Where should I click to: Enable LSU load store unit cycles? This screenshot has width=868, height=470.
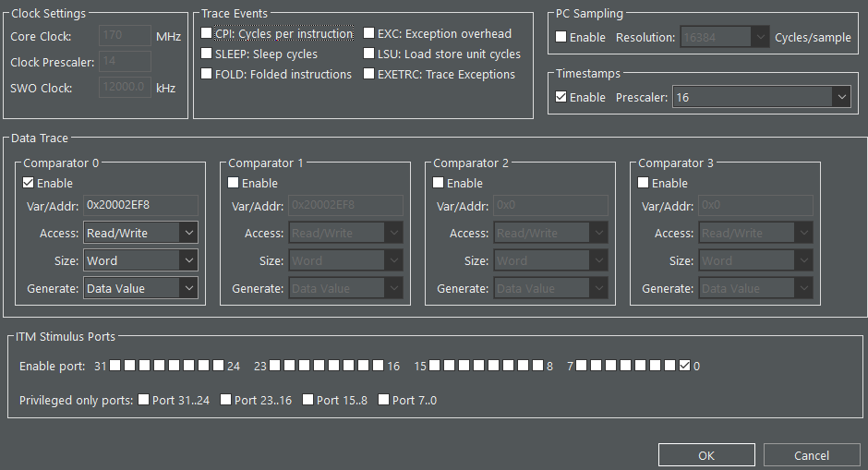tap(369, 54)
